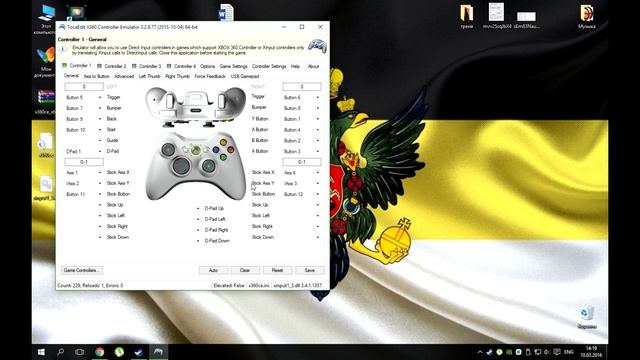640x360 pixels.
Task: Open the Axis to Button sub-tab
Action: coord(96,76)
